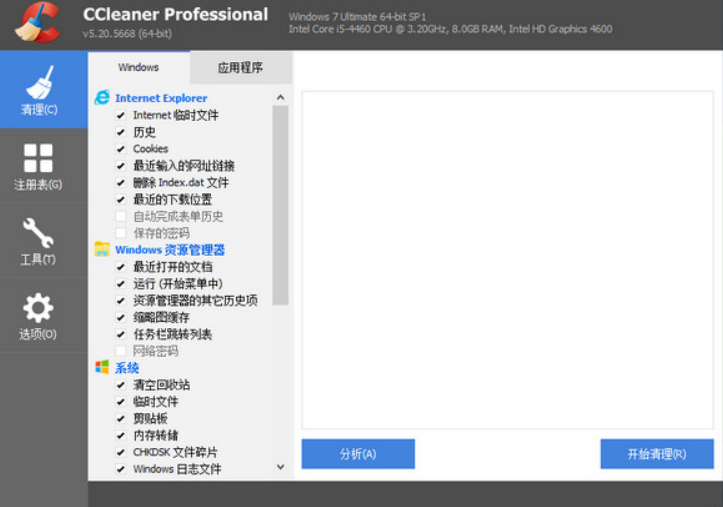This screenshot has height=507, width=723.
Task: Open the 选项(O) options section
Action: point(43,316)
